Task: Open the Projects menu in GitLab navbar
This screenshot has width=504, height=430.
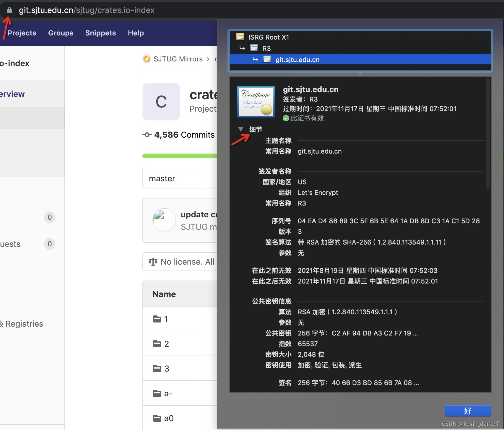Action: pos(22,33)
